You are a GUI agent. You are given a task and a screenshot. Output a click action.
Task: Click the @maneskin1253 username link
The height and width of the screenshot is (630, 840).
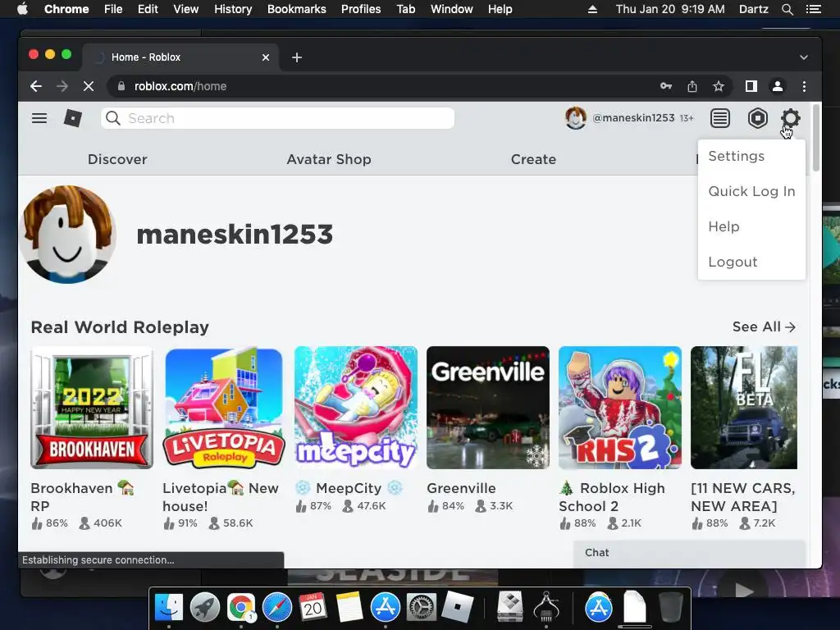[633, 118]
